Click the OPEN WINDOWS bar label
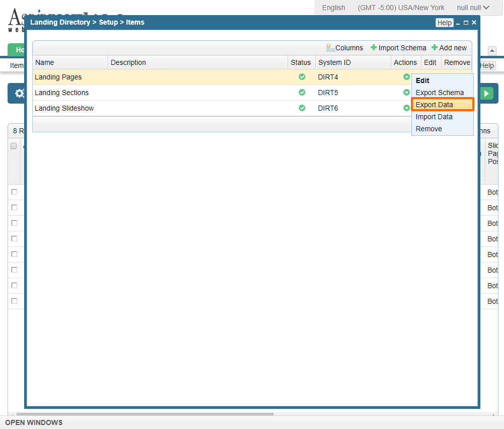The image size is (504, 429). click(x=34, y=422)
